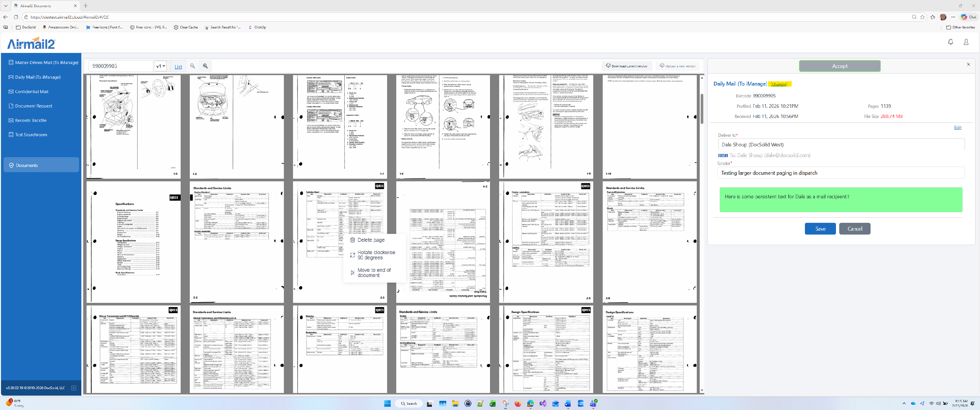Open the notifications bell icon
This screenshot has width=980, height=410.
(x=950, y=42)
